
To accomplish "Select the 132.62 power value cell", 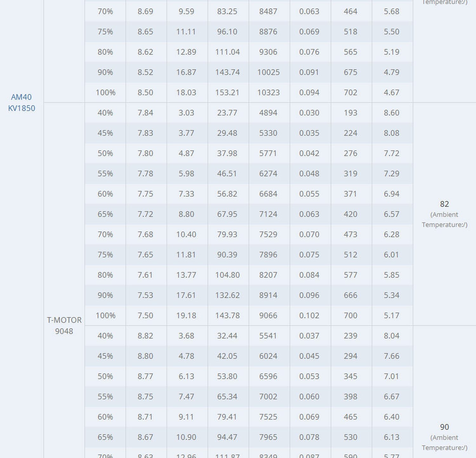I will pyautogui.click(x=227, y=295).
